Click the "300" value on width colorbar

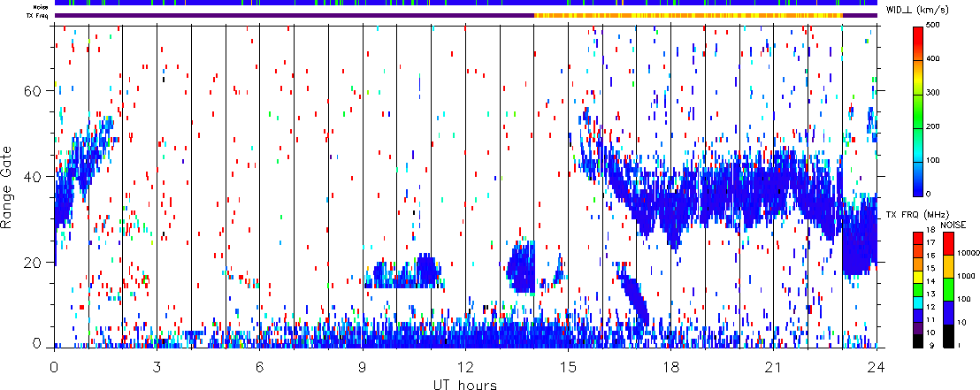click(934, 94)
